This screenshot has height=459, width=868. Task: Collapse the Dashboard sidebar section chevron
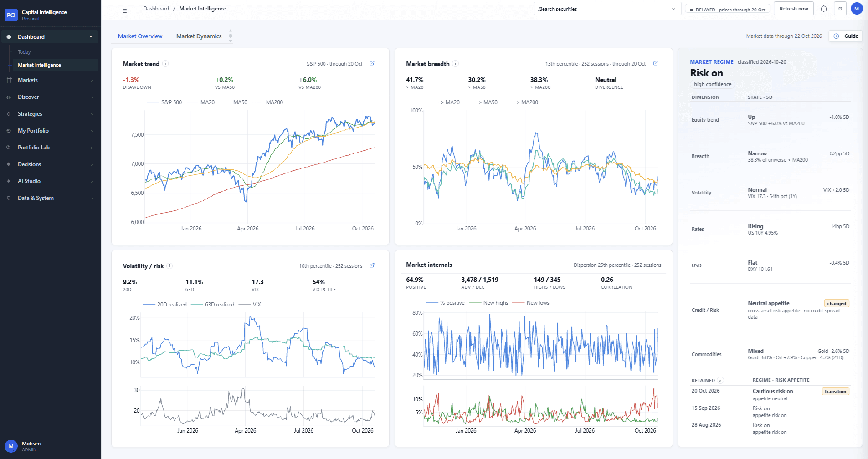pyautogui.click(x=91, y=37)
